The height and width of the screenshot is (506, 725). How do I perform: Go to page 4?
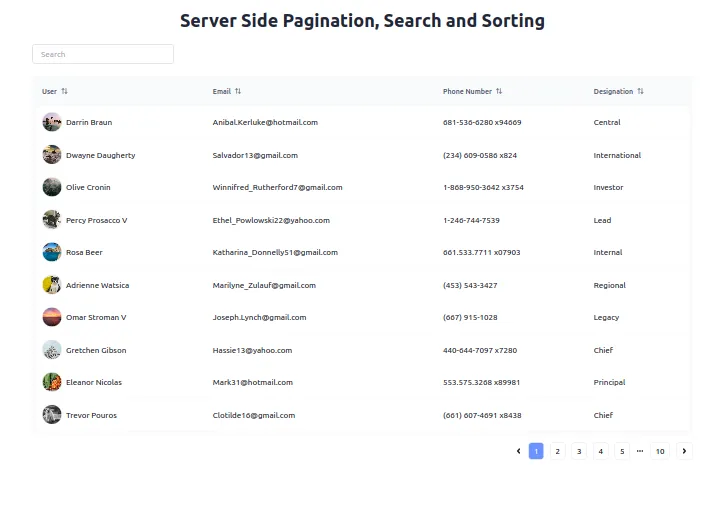tap(601, 451)
